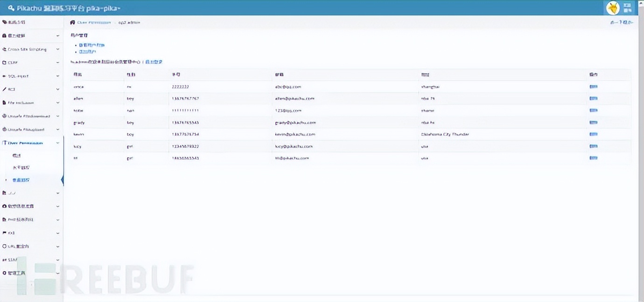
Task: Click the delete icon in kevin's row
Action: pos(593,134)
